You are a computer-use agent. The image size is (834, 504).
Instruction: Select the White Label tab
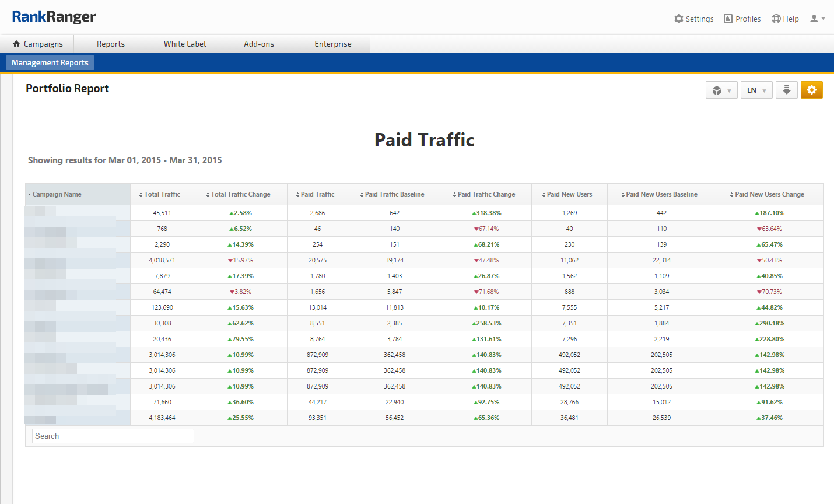(185, 44)
